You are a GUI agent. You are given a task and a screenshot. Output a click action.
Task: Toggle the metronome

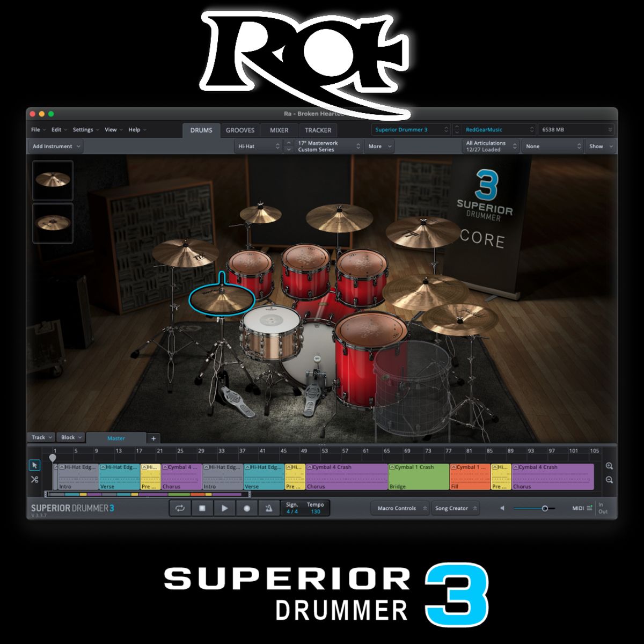pyautogui.click(x=269, y=508)
